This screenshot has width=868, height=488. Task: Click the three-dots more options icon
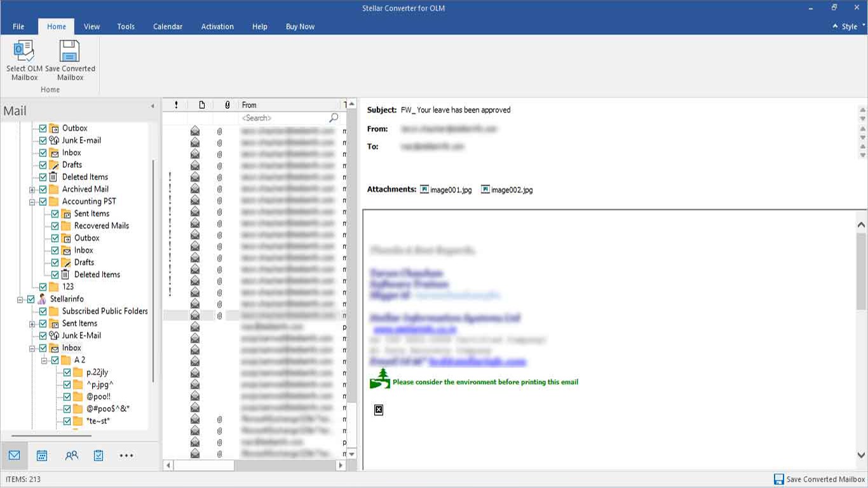pyautogui.click(x=126, y=456)
